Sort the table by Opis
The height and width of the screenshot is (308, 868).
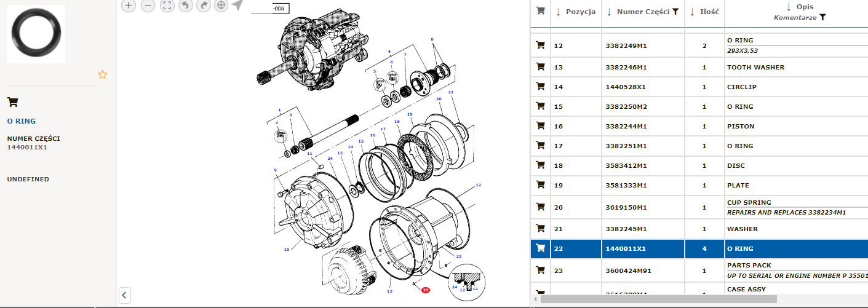[789, 7]
